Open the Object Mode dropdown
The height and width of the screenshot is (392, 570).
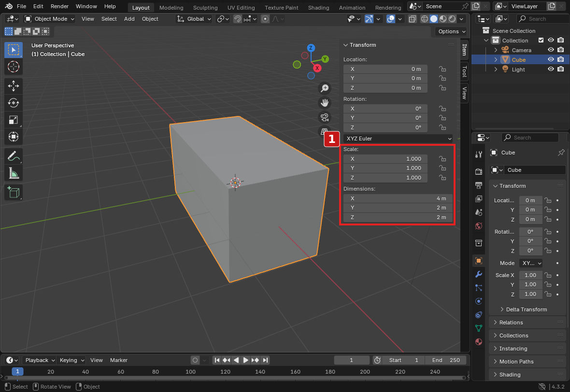(49, 19)
